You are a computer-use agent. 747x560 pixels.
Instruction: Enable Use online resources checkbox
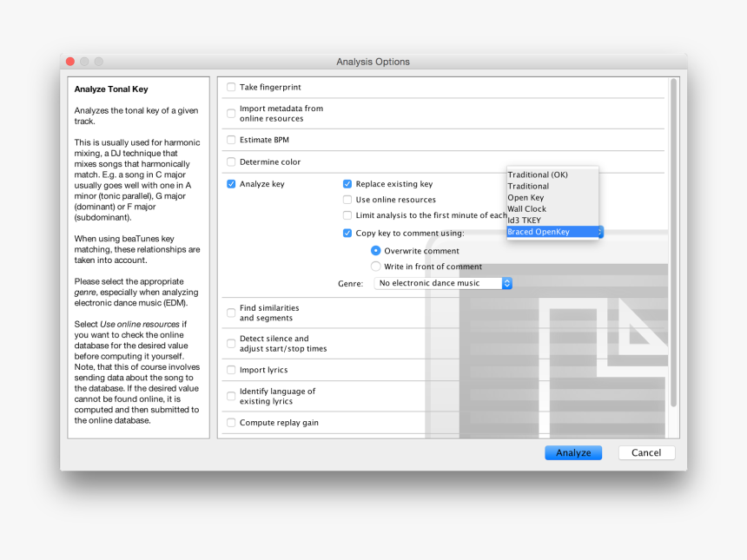click(347, 200)
